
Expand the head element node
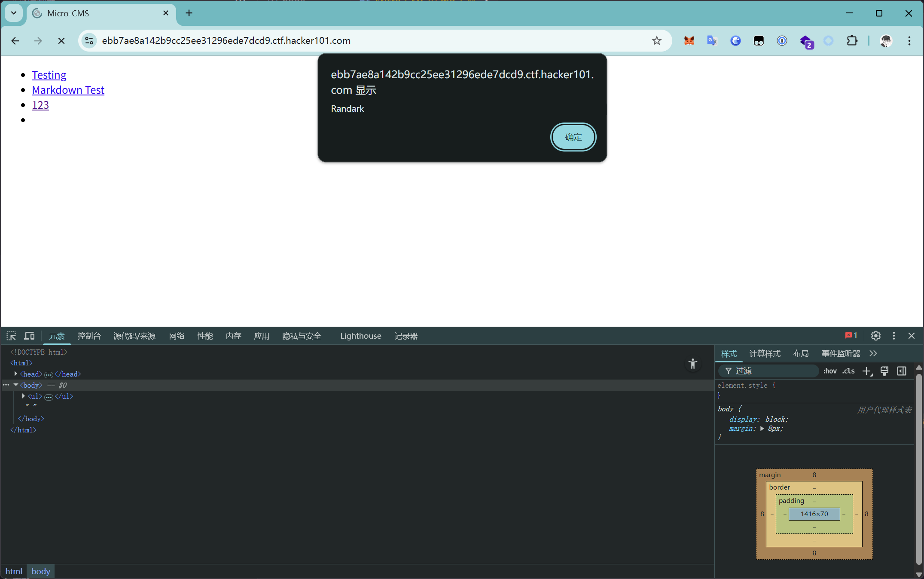pyautogui.click(x=16, y=374)
